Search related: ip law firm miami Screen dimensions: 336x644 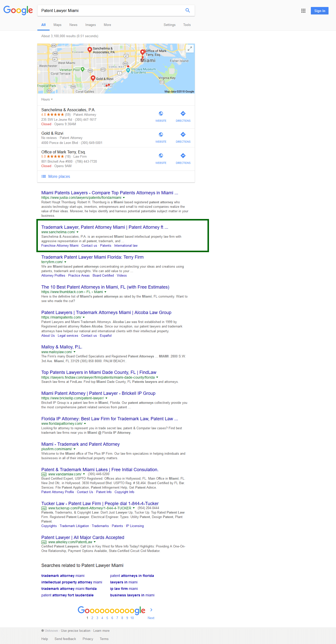124,589
